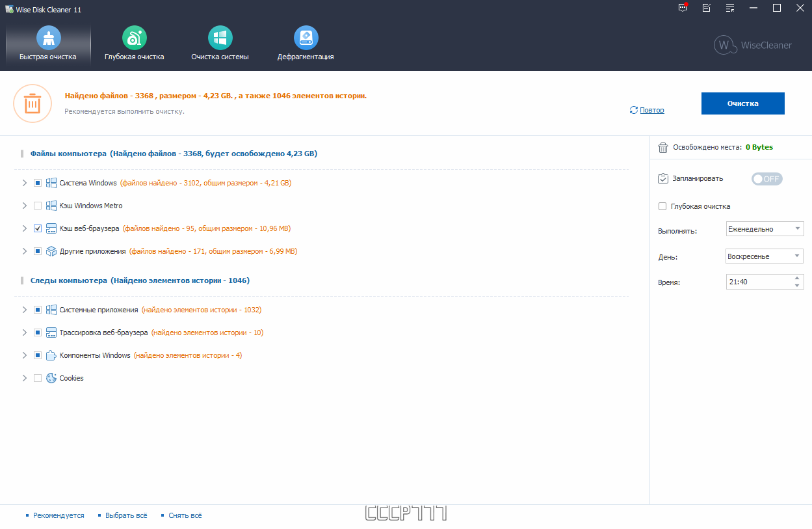
Task: Toggle the Компоненты Windows checkbox
Action: coord(38,355)
